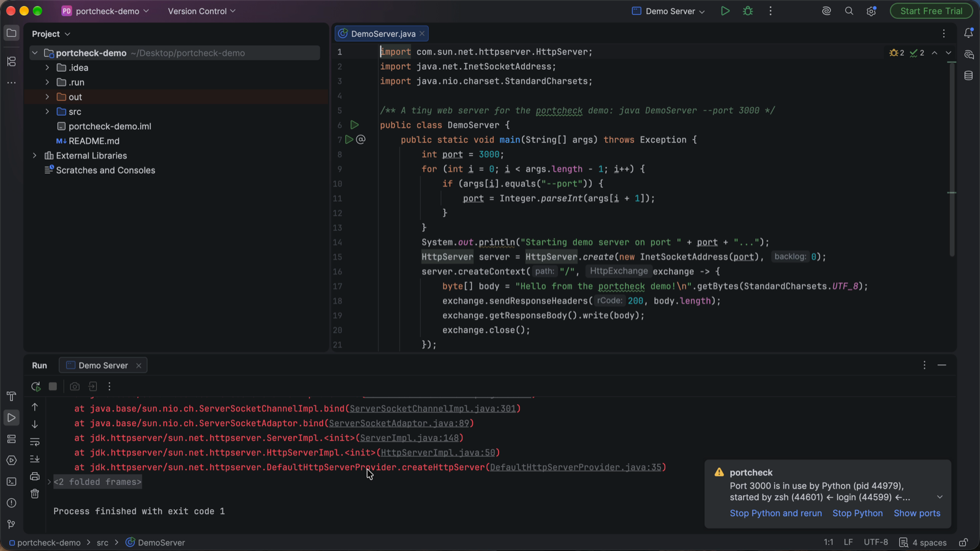Open Demo Server run configuration dropdown
Screen dimensions: 980x551
[x=668, y=11]
